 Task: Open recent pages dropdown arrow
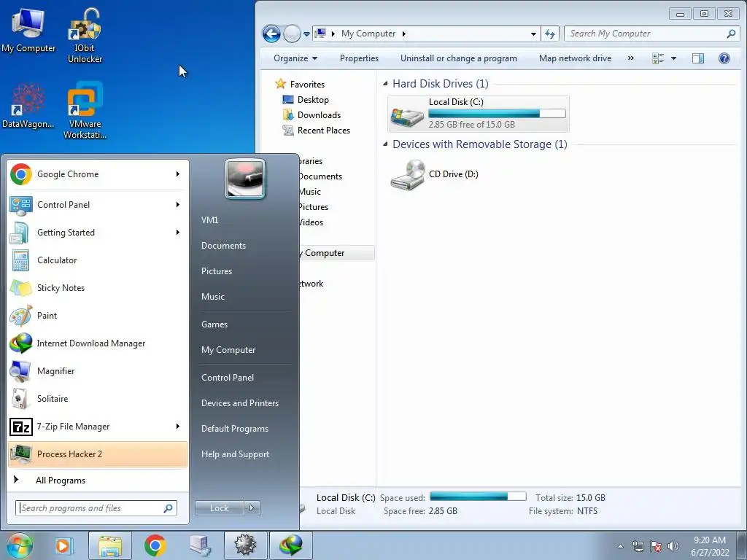click(x=306, y=34)
